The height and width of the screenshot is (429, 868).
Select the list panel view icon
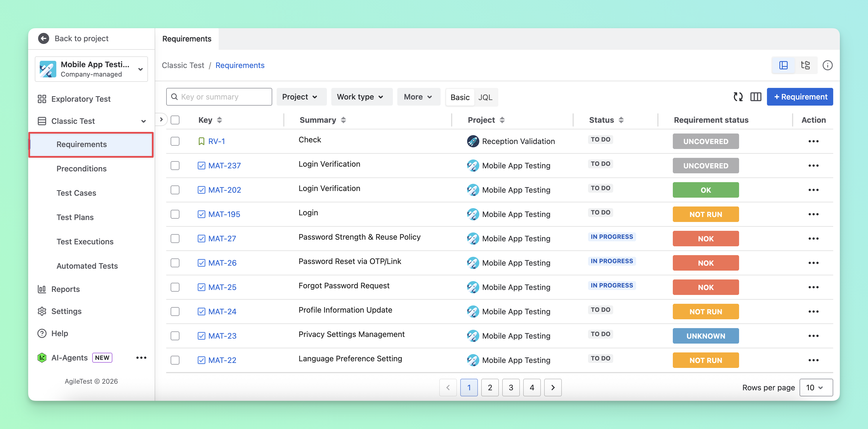784,65
